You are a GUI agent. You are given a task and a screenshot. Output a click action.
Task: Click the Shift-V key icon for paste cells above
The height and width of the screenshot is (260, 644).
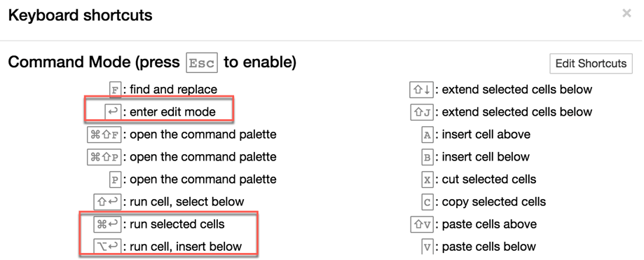point(422,224)
